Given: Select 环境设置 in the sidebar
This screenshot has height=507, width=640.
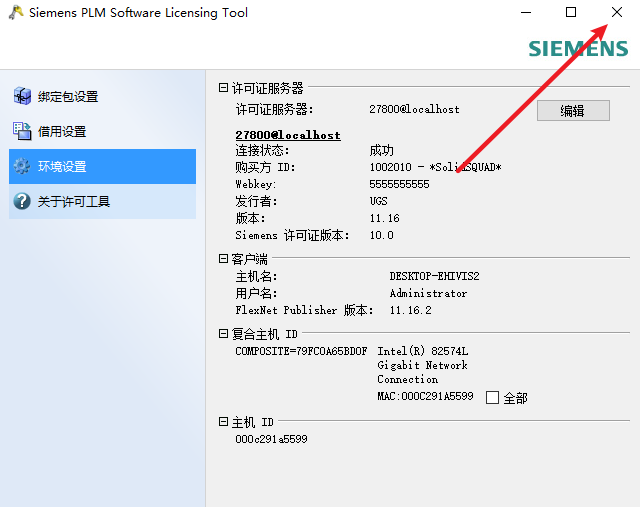Looking at the screenshot, I should [102, 166].
